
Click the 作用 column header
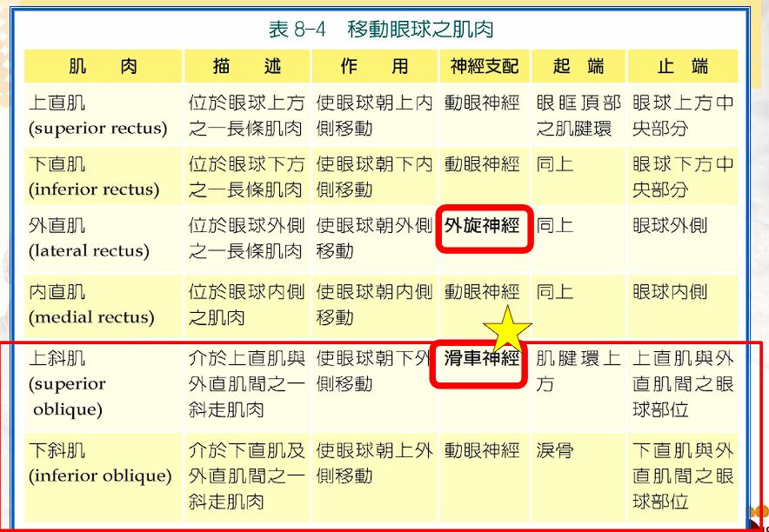[374, 66]
